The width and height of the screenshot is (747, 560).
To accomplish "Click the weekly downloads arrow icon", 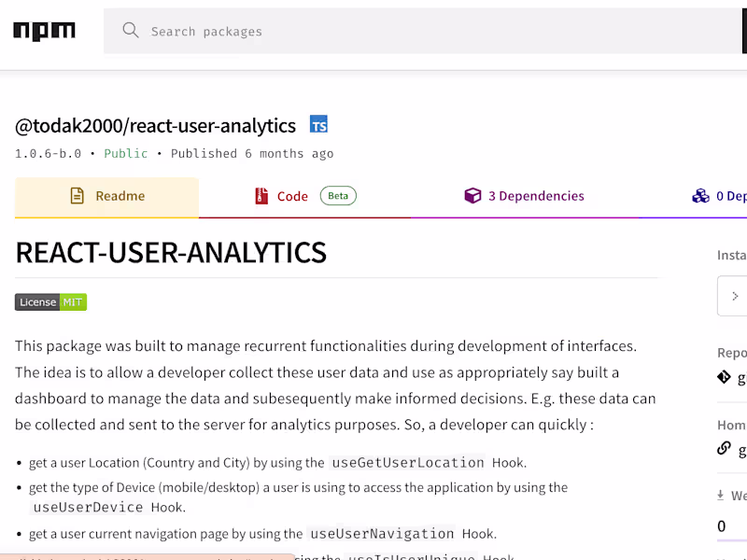I will [721, 496].
